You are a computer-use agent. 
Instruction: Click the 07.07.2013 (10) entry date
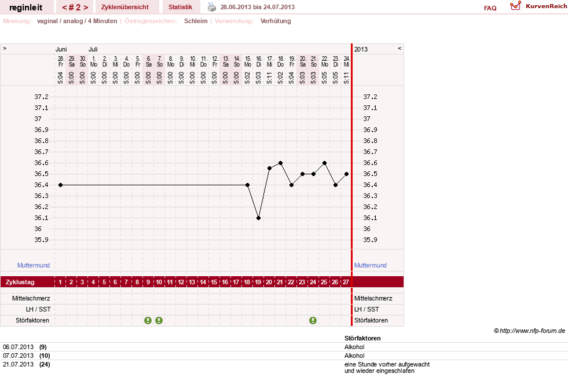coord(18,356)
